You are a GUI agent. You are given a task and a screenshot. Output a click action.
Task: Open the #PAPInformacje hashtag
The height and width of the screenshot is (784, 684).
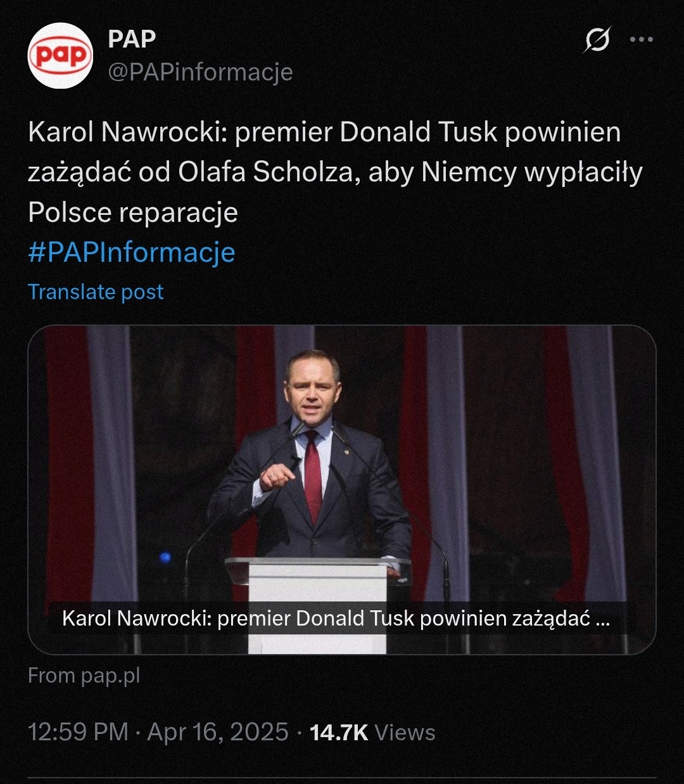(132, 252)
